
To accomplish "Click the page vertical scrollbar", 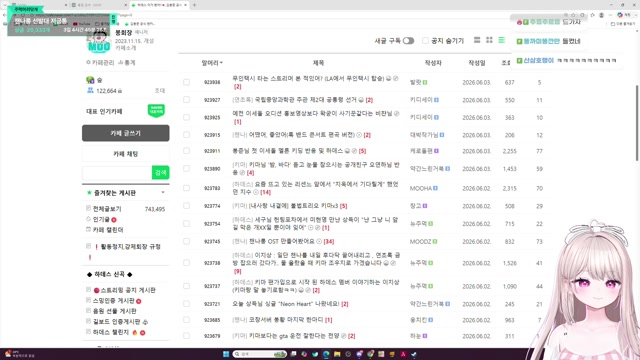I will (637, 122).
